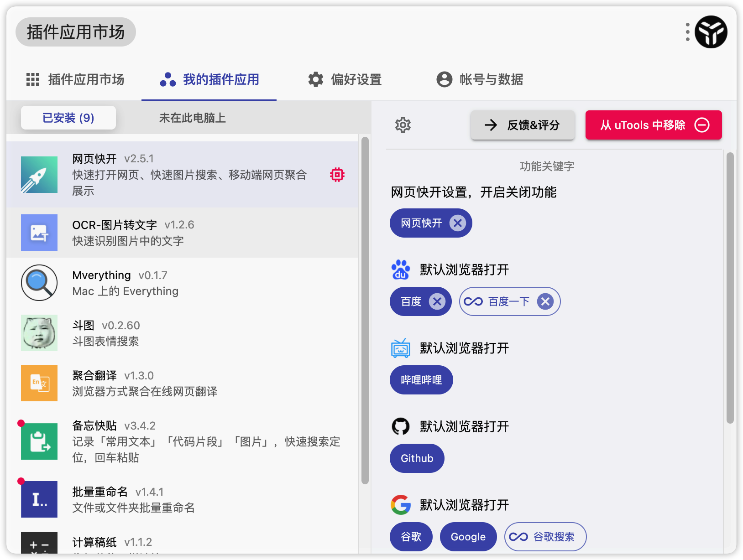Image resolution: width=743 pixels, height=560 pixels.
Task: Remove the 网页快开 keyword with its X
Action: pos(458,223)
